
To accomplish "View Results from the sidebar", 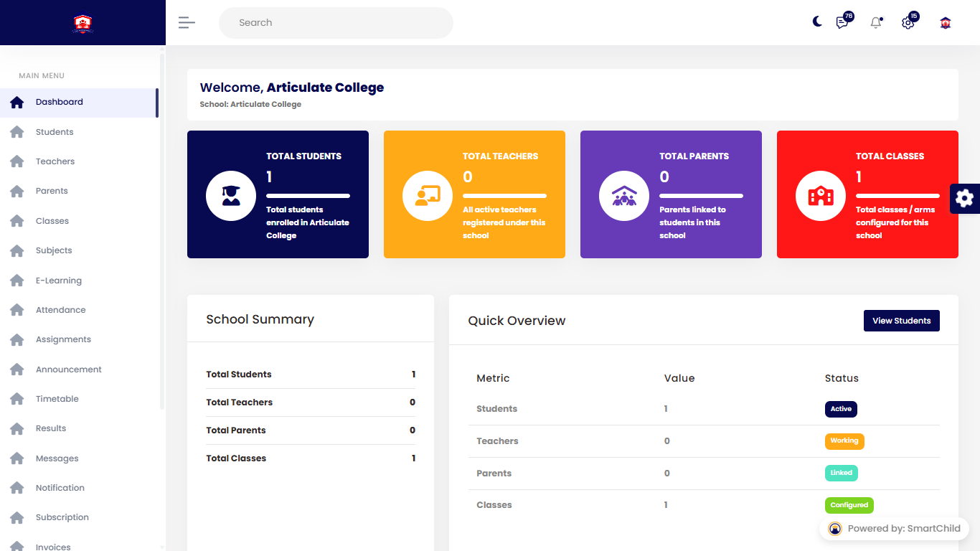I will coord(79,428).
